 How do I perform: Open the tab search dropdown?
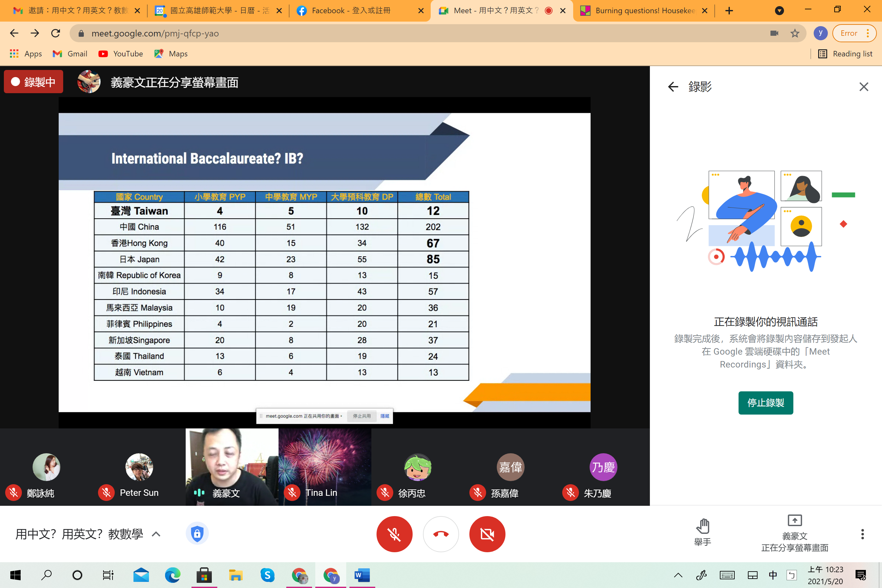[x=779, y=11]
